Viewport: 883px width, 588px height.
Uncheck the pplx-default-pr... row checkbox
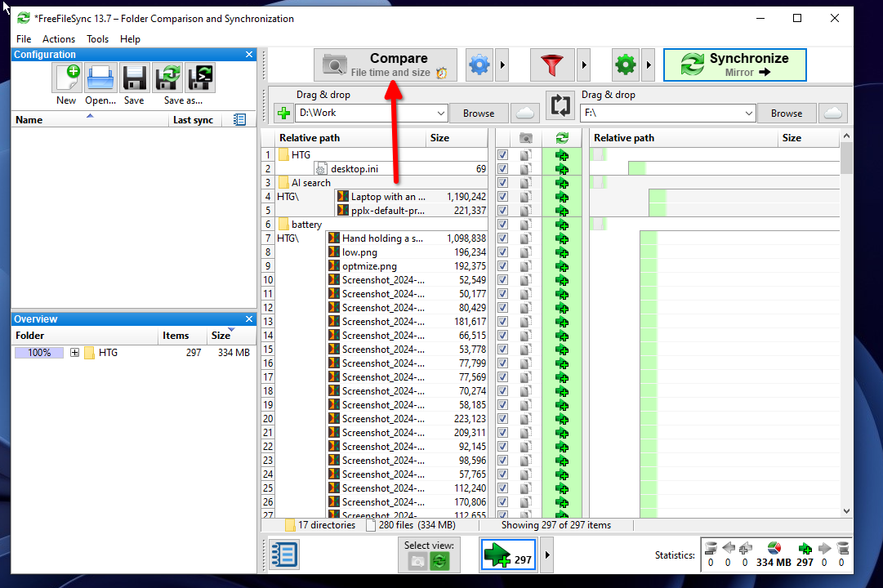[x=503, y=211]
